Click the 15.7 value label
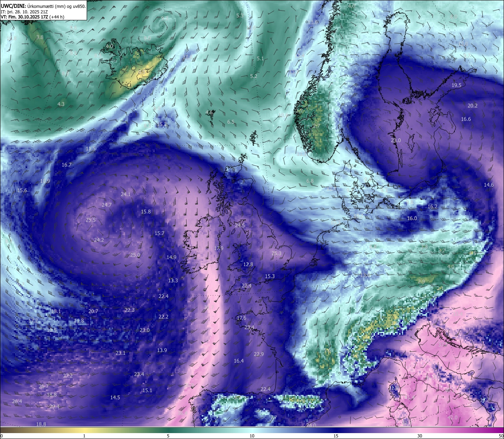Screen dimensions: 504x439 click(x=159, y=233)
